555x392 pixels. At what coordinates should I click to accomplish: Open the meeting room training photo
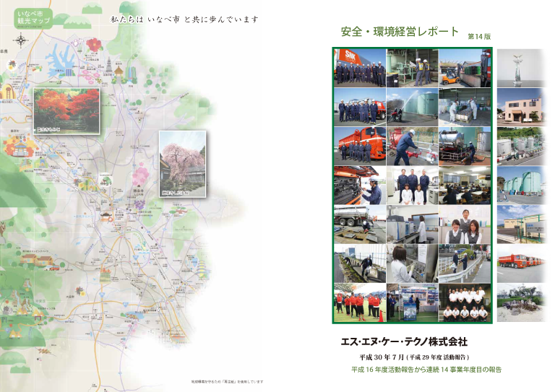click(x=465, y=186)
